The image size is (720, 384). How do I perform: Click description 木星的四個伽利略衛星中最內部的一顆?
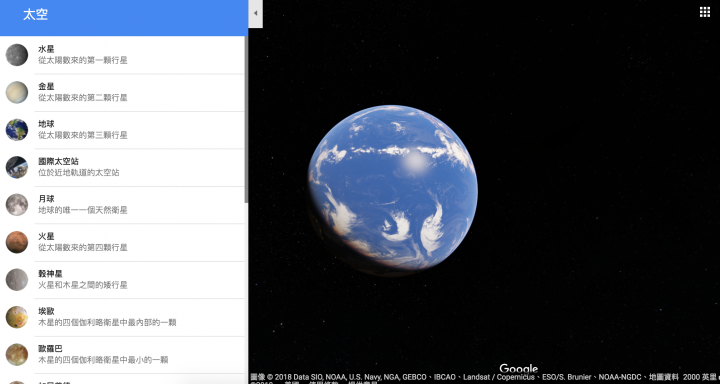[107, 322]
